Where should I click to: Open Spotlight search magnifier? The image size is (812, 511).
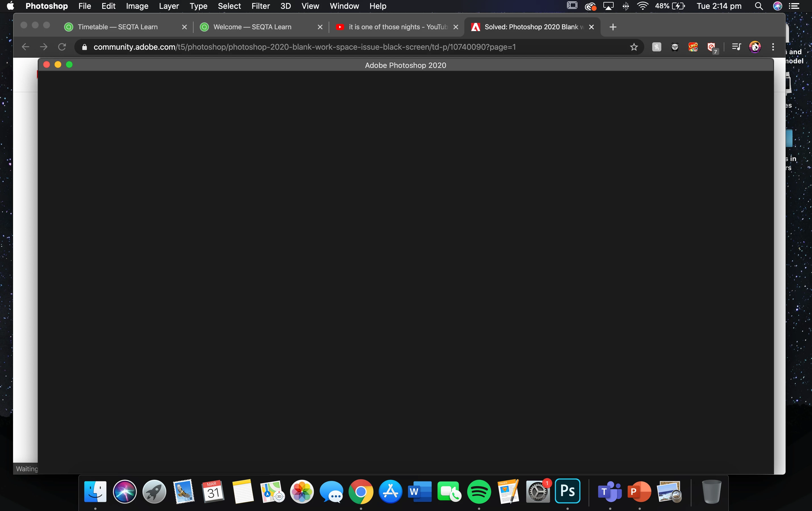(x=759, y=6)
